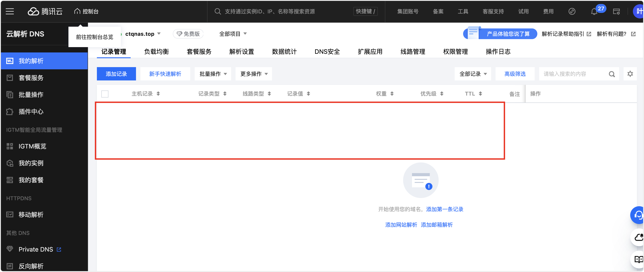Click 前往控制台总览 tooltip
The image size is (644, 272).
[x=94, y=37]
